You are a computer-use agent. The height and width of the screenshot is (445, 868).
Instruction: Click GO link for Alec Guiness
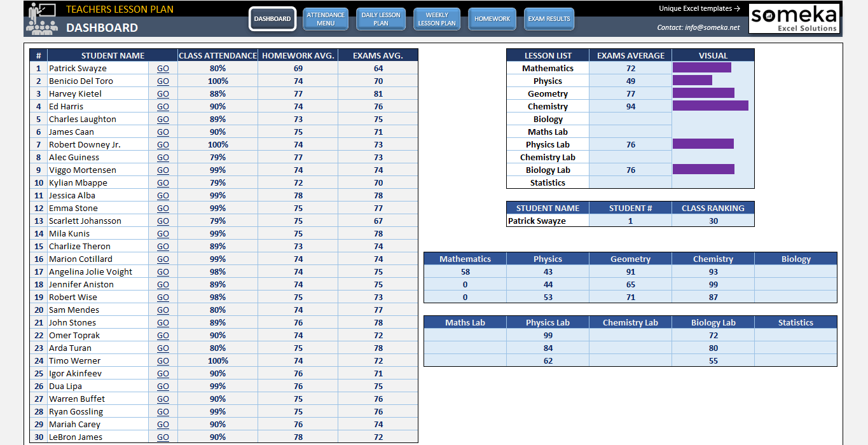[x=163, y=157]
